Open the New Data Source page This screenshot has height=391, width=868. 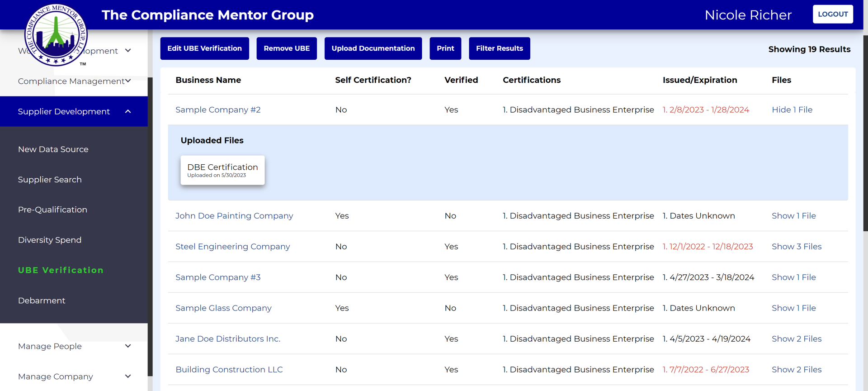point(53,149)
